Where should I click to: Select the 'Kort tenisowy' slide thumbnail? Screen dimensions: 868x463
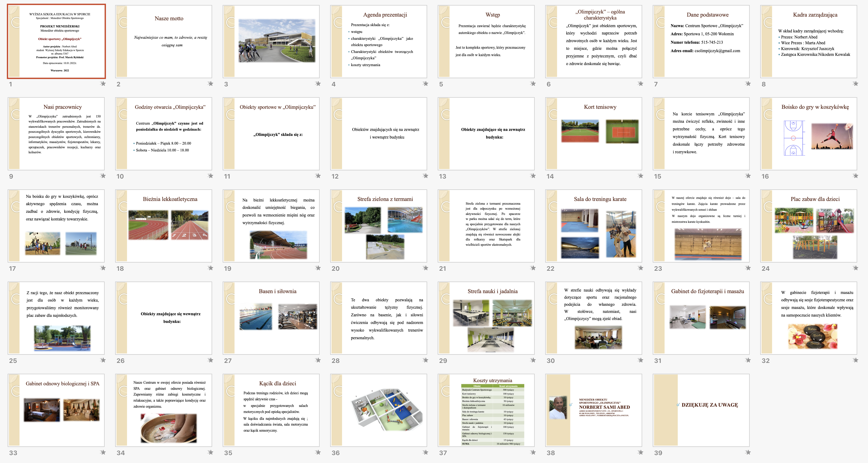click(594, 134)
